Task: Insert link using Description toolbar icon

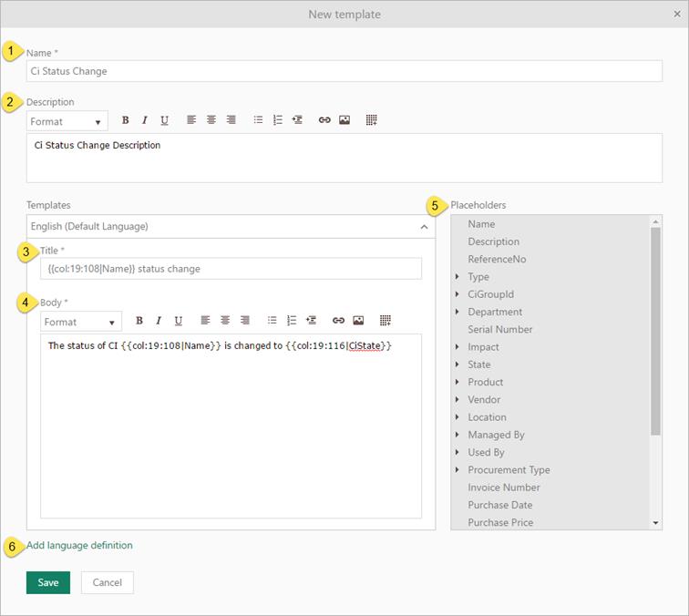Action: tap(324, 120)
